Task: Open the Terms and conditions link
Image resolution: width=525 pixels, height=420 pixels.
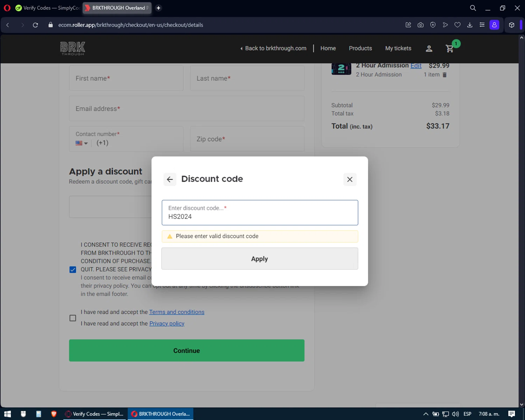Action: tap(177, 312)
